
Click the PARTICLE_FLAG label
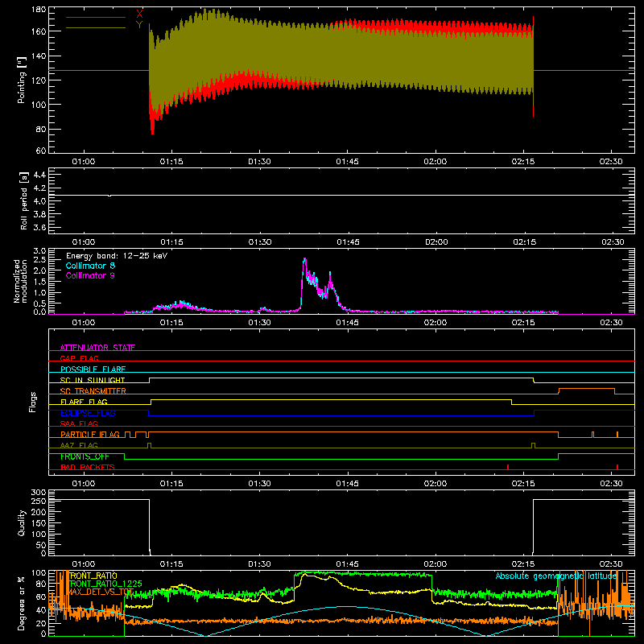(x=90, y=435)
